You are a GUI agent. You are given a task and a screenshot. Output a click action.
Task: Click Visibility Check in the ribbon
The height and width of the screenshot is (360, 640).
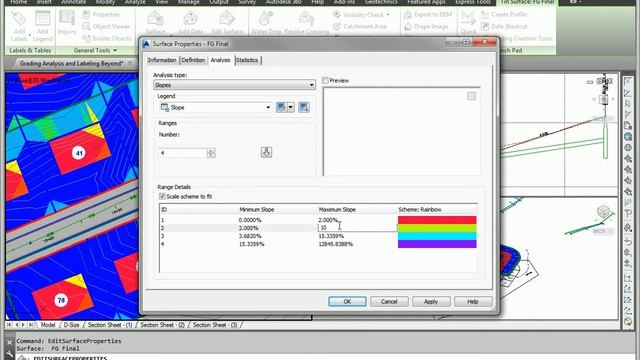pos(361,15)
